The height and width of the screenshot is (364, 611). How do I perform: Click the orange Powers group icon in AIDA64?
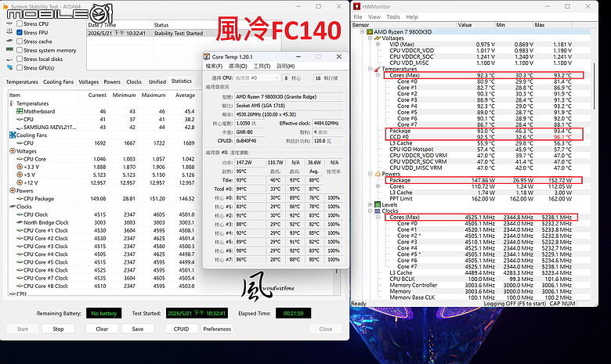(x=13, y=191)
